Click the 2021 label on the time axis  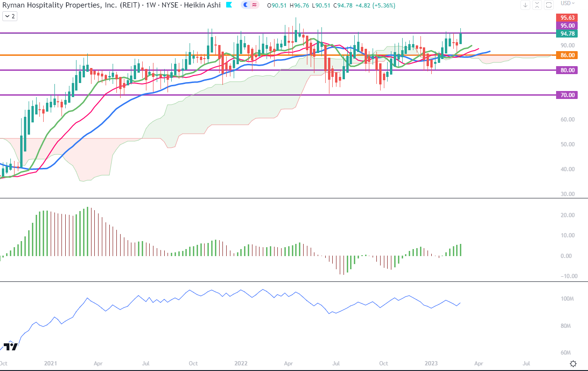pos(50,363)
